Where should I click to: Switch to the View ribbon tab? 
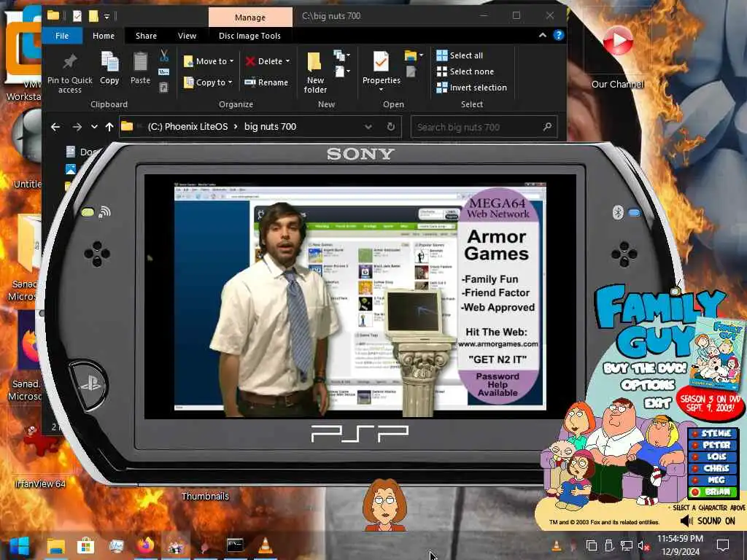coord(187,36)
